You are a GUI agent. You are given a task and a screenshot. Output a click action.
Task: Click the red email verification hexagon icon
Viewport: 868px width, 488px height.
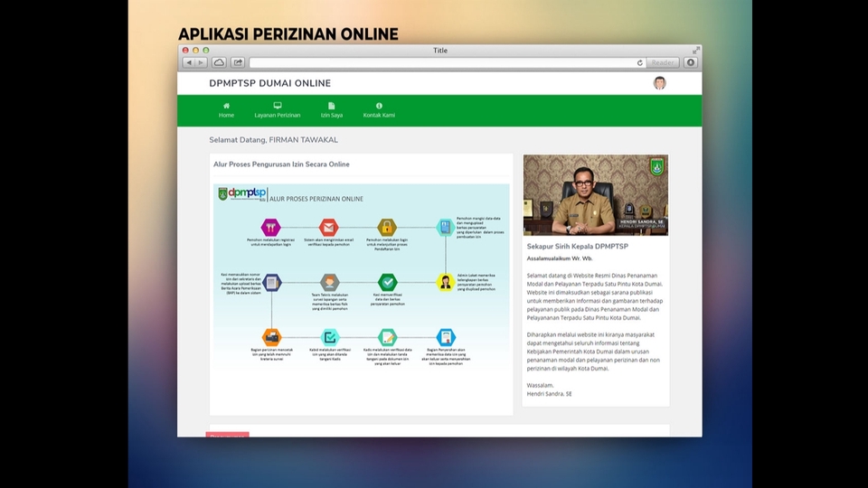pos(329,227)
